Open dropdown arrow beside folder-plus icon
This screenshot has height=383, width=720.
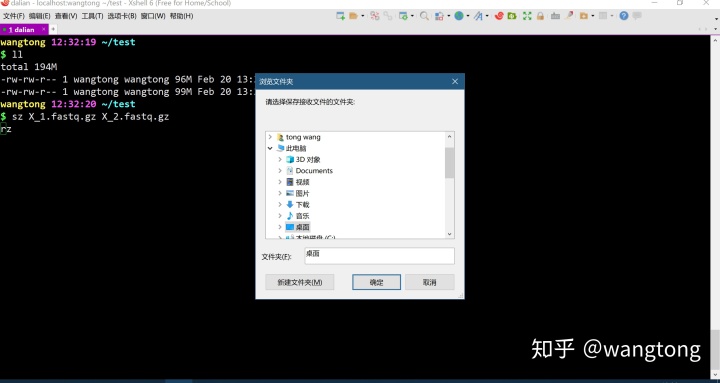pyautogui.click(x=593, y=16)
